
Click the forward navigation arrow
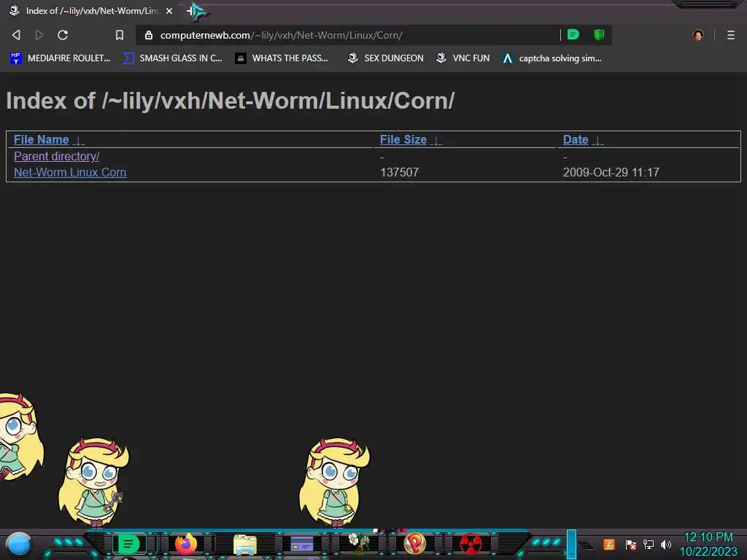39,35
